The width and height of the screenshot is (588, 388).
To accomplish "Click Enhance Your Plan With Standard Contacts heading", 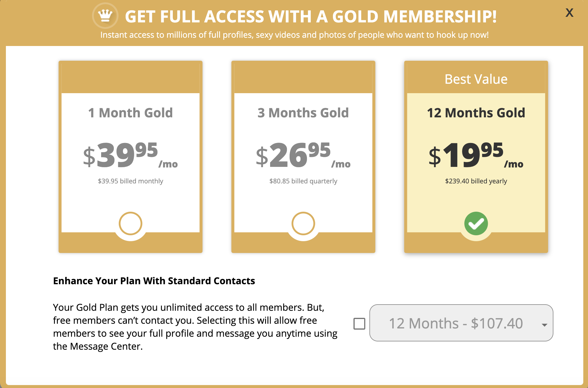I will pos(154,281).
